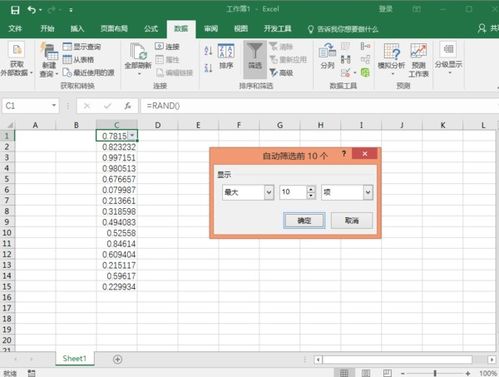This screenshot has width=499, height=377.
Task: Click macro record icon in status bar
Action: click(x=31, y=373)
